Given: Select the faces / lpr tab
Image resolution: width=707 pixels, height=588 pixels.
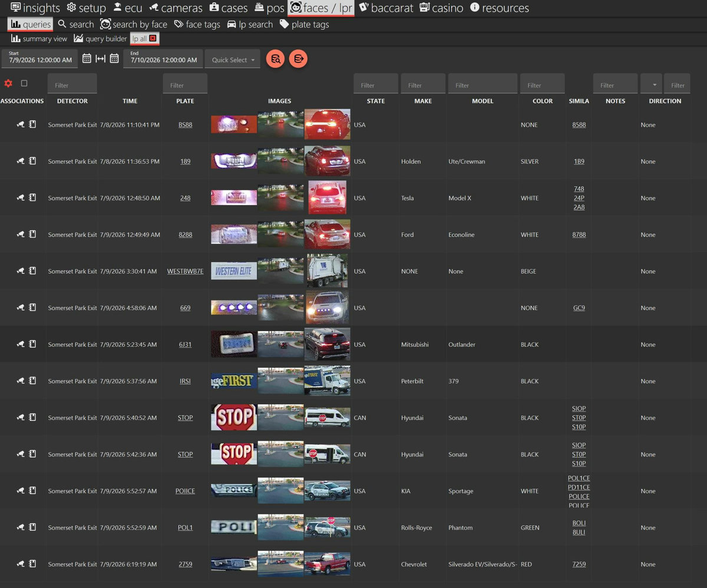Looking at the screenshot, I should click(x=321, y=8).
